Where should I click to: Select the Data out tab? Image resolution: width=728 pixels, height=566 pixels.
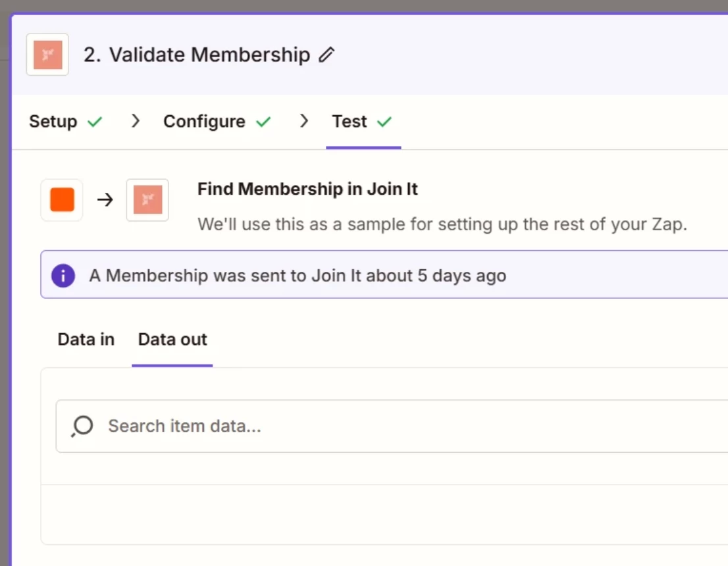tap(172, 340)
